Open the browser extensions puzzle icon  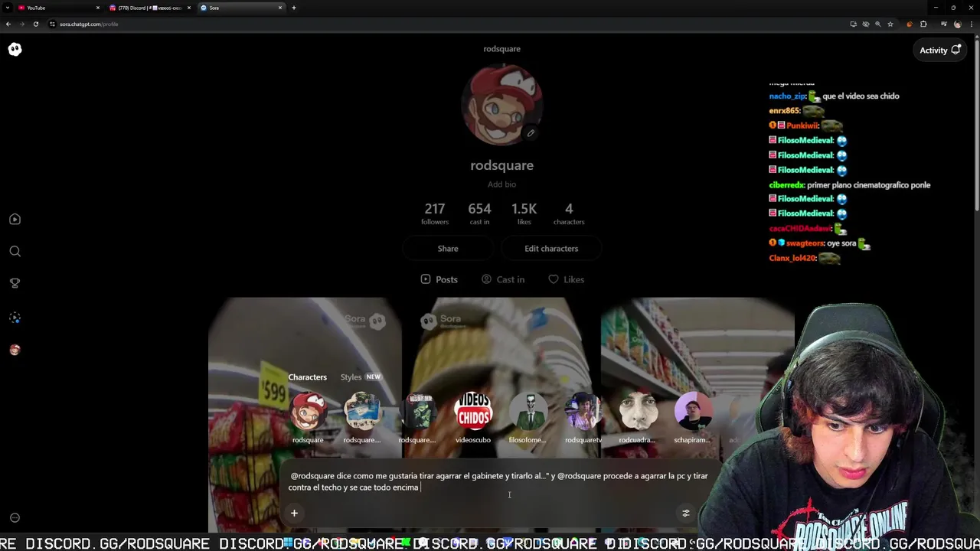(923, 24)
